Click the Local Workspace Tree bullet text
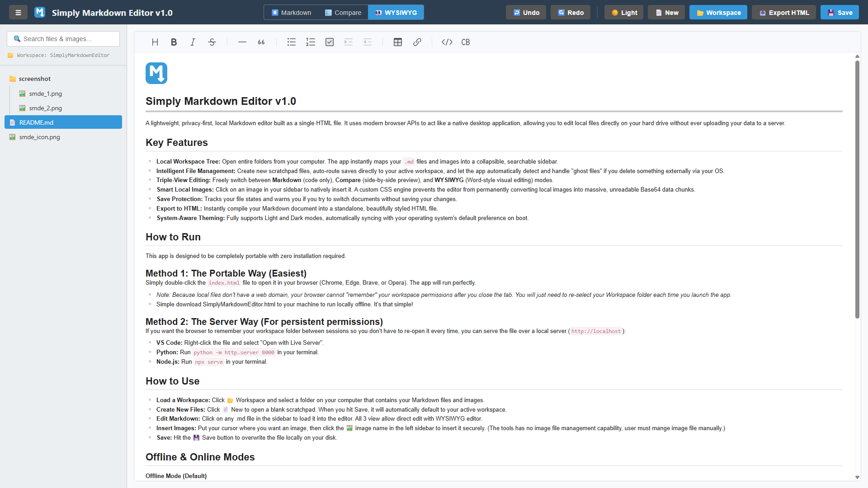 tap(357, 162)
